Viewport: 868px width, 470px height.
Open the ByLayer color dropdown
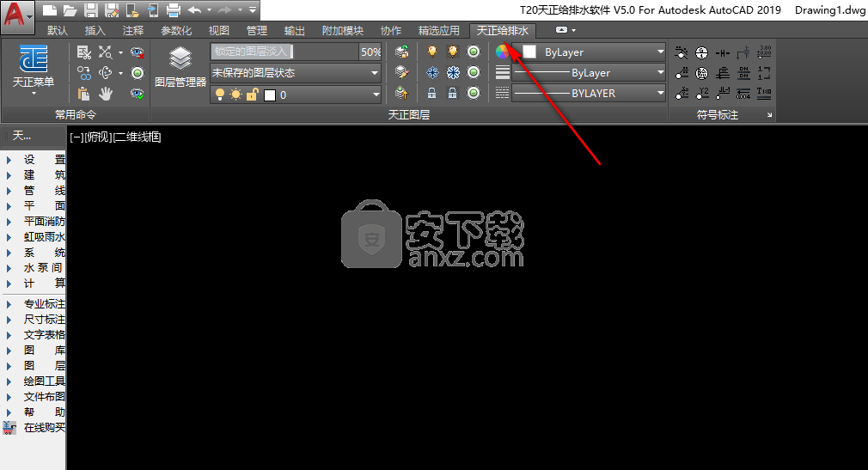pos(589,52)
